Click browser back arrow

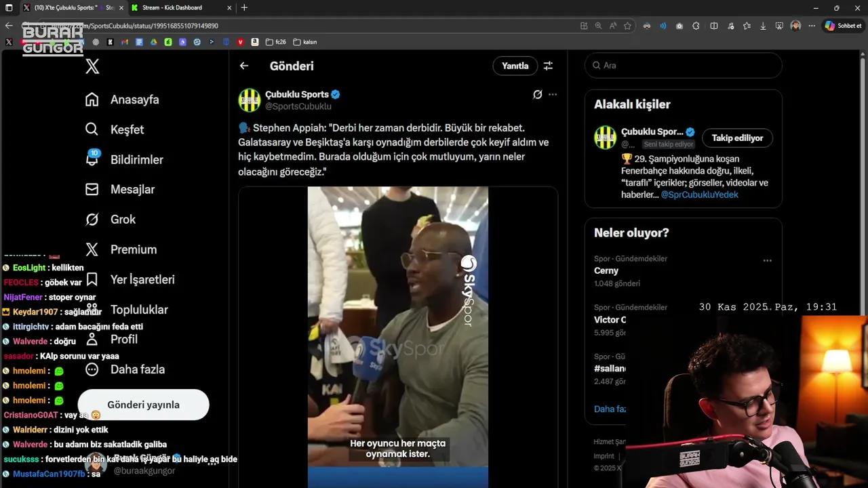pos(9,26)
